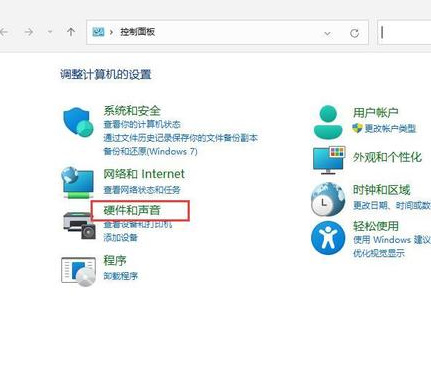Click into the Control Panel search box
This screenshot has width=431, height=384.
405,32
